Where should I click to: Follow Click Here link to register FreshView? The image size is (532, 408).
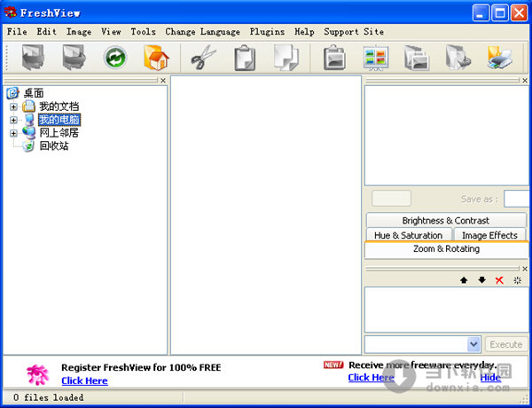pyautogui.click(x=84, y=381)
